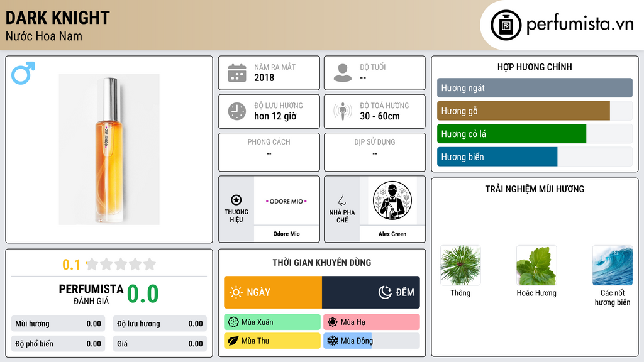Click the Phong cách card
The height and width of the screenshot is (362, 644).
(x=269, y=152)
